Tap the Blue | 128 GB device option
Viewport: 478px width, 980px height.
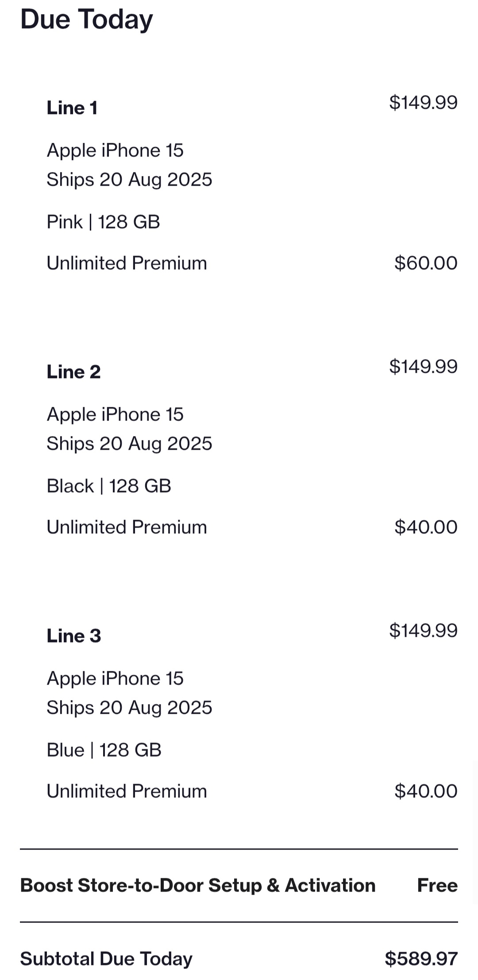point(104,750)
